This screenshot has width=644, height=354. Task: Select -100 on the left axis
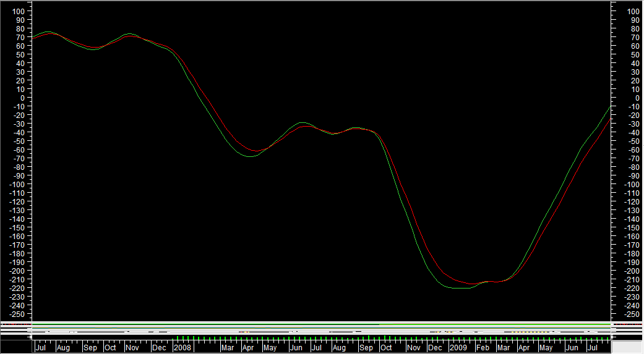pos(17,185)
